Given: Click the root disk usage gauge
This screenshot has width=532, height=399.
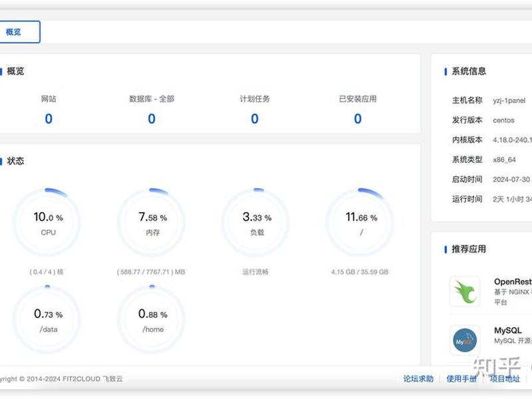Looking at the screenshot, I should (361, 222).
